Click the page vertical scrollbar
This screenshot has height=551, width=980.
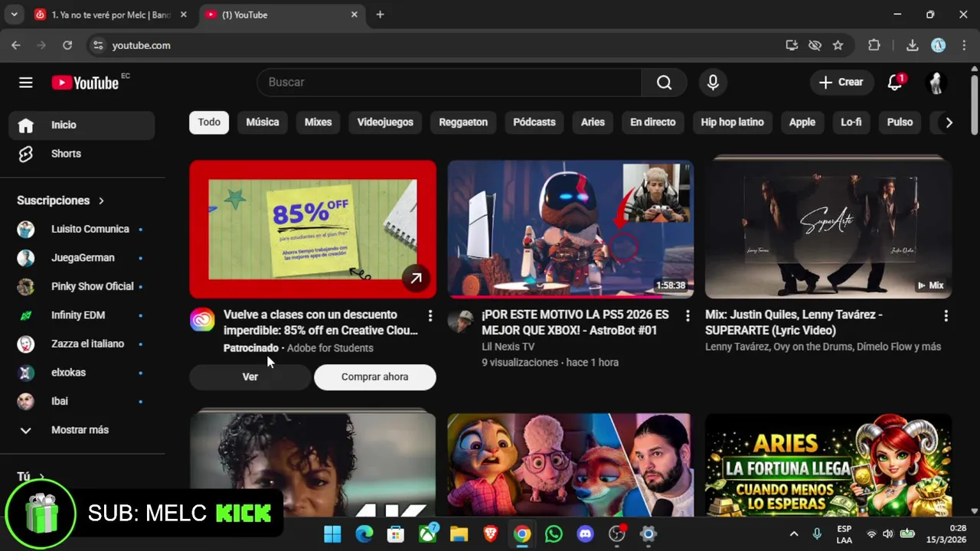974,105
